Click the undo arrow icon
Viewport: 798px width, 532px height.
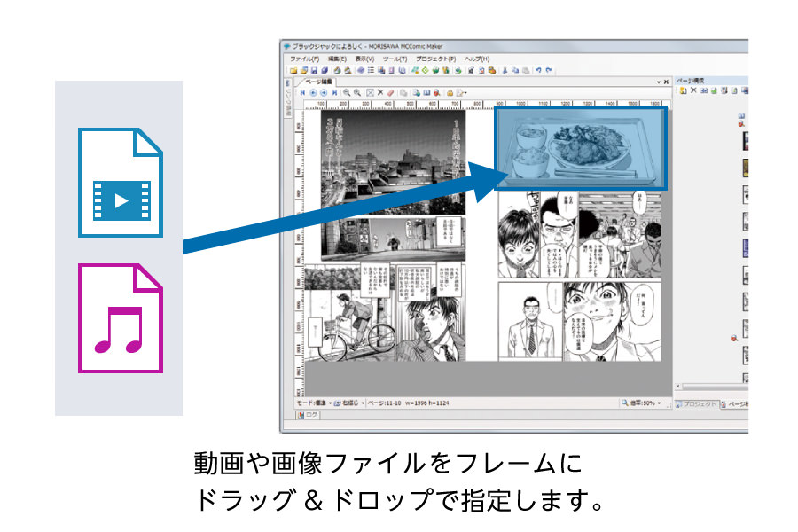click(538, 70)
